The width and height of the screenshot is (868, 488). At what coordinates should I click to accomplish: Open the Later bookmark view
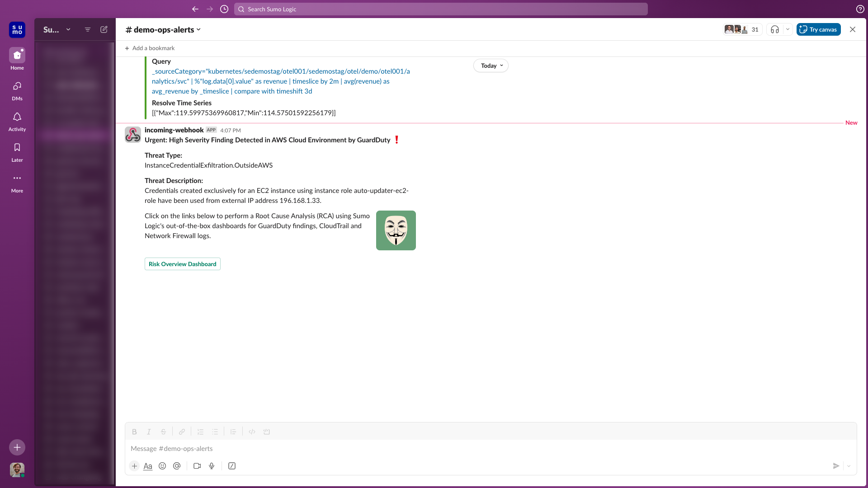(x=17, y=148)
